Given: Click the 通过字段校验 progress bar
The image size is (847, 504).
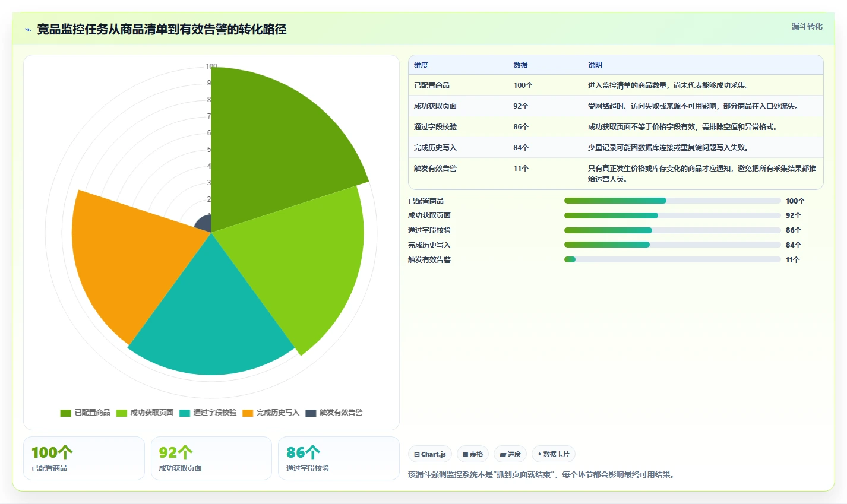Looking at the screenshot, I should coord(672,230).
